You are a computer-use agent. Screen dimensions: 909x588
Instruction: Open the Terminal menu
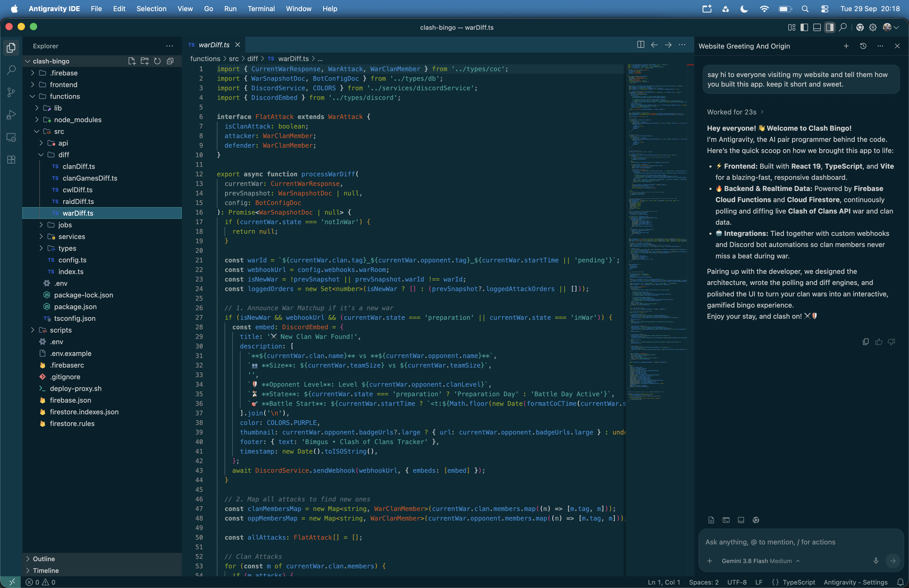click(x=261, y=8)
